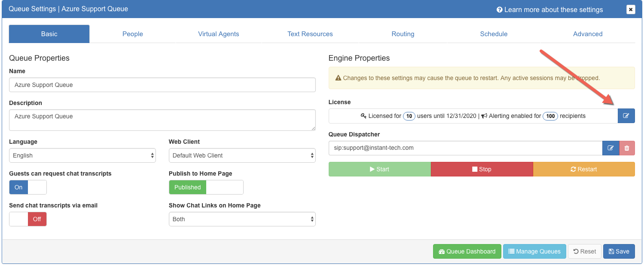
Task: Delete the Queue Dispatcher with trash icon
Action: [x=627, y=148]
